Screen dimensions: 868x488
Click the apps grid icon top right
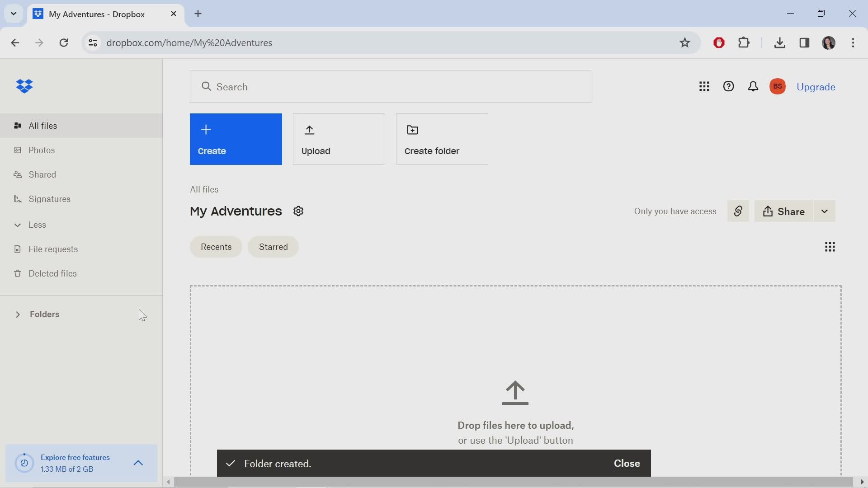coord(704,86)
